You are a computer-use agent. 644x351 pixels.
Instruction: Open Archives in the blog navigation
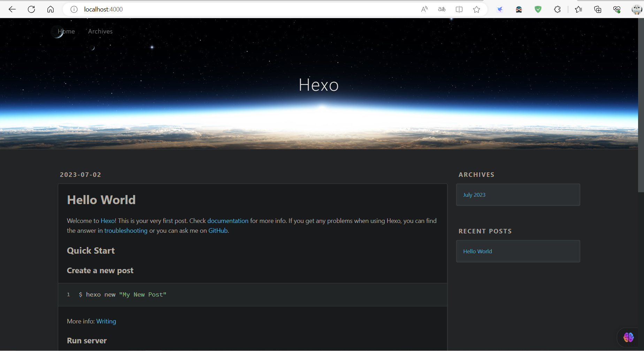(100, 31)
